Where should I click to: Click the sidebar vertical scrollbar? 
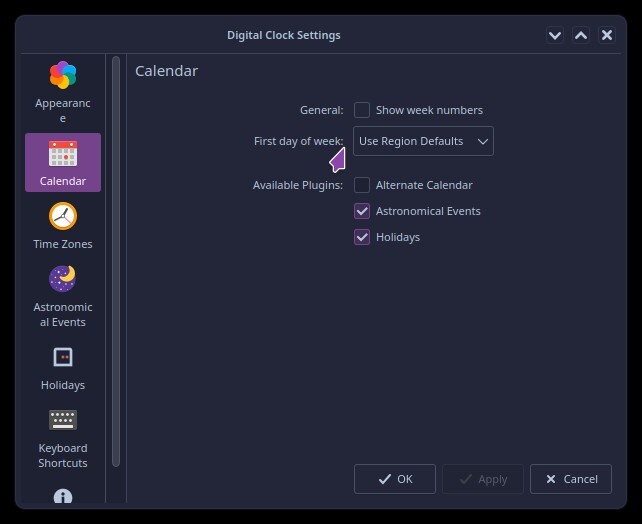pyautogui.click(x=116, y=260)
